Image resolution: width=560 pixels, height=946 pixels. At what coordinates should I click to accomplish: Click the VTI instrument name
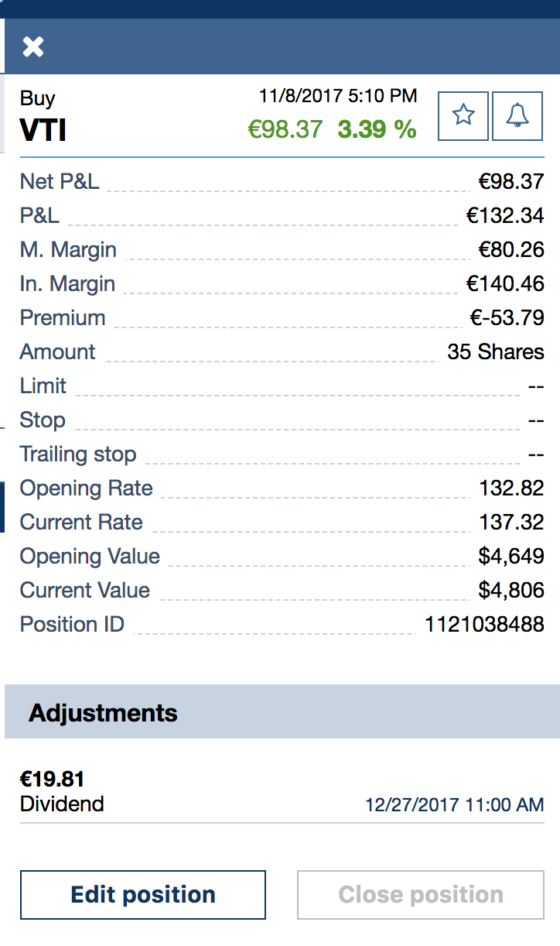click(43, 130)
